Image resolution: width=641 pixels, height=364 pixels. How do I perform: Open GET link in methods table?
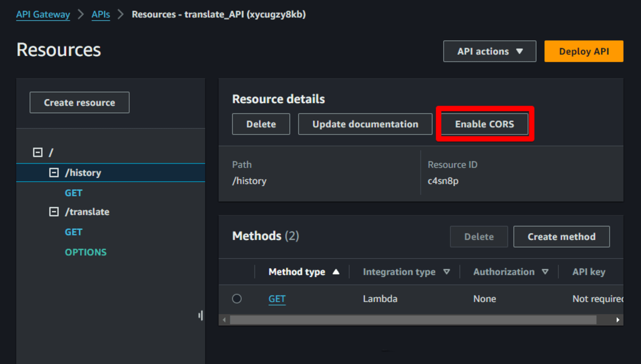[277, 299]
